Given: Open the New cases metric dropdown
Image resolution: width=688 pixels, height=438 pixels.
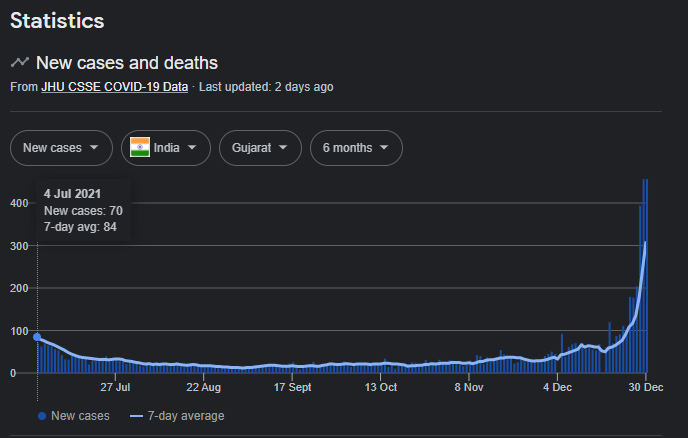Looking at the screenshot, I should click(61, 148).
